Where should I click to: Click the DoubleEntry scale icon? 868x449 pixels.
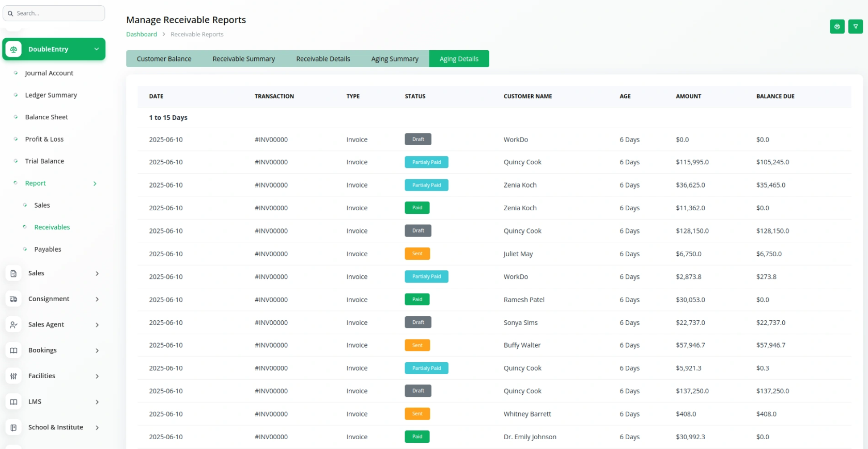tap(14, 49)
